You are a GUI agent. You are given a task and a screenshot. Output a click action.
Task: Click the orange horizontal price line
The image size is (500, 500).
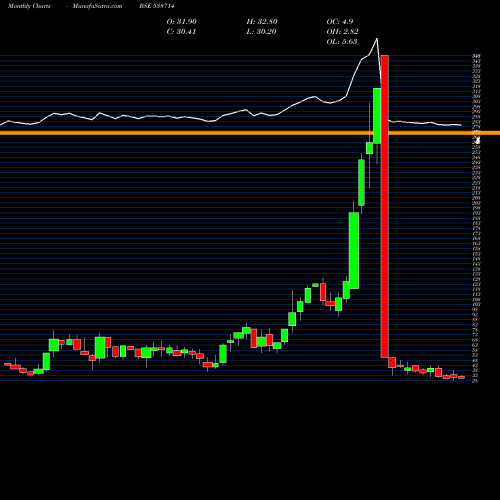coord(250,133)
